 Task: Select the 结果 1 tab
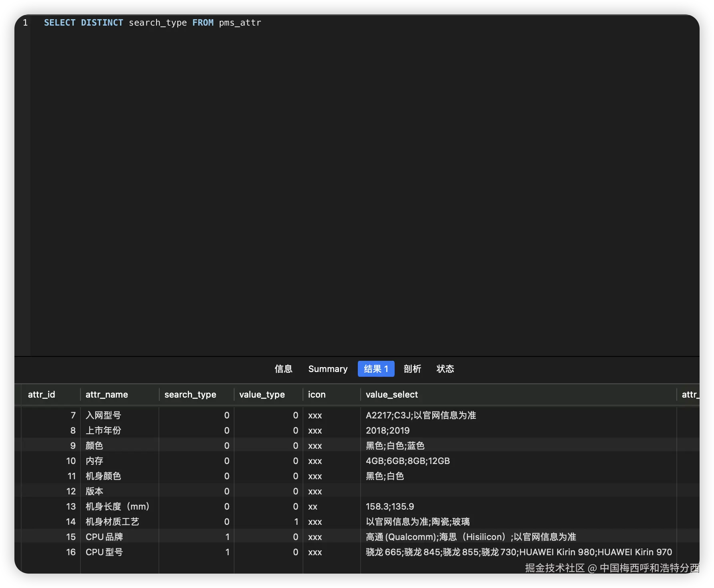coord(376,369)
